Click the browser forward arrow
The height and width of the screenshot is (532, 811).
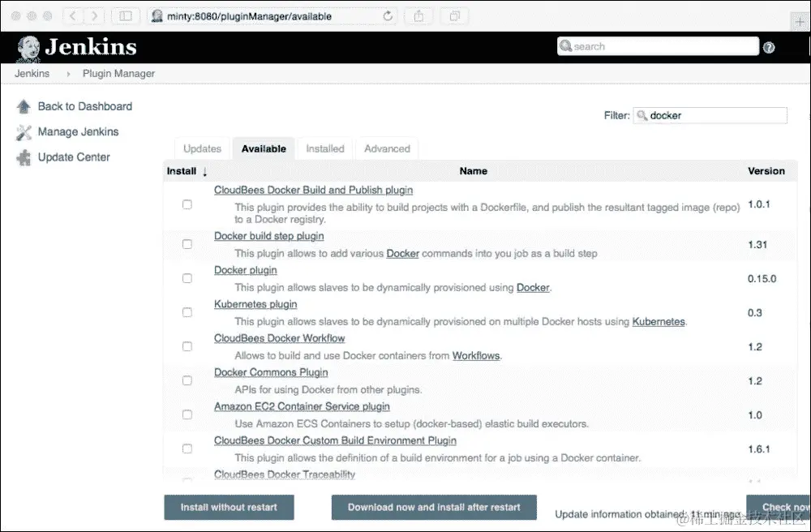pos(94,16)
